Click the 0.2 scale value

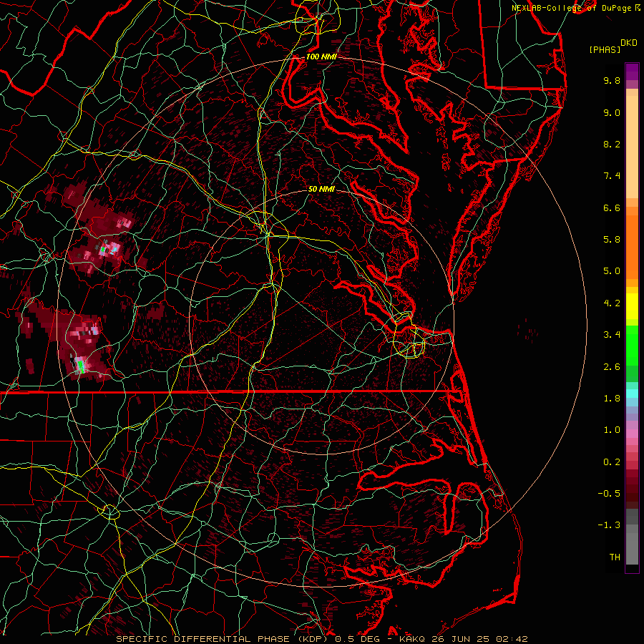coord(612,462)
